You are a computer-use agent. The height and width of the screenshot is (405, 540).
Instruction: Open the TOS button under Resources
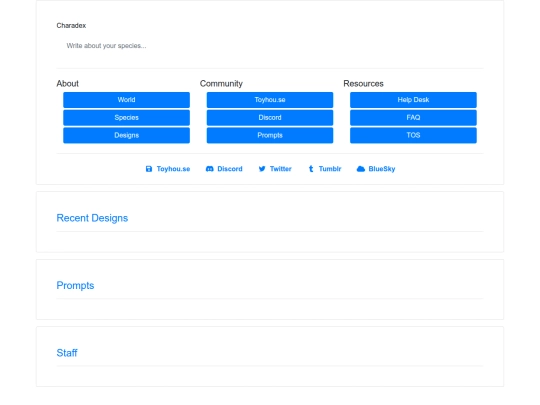pyautogui.click(x=413, y=135)
